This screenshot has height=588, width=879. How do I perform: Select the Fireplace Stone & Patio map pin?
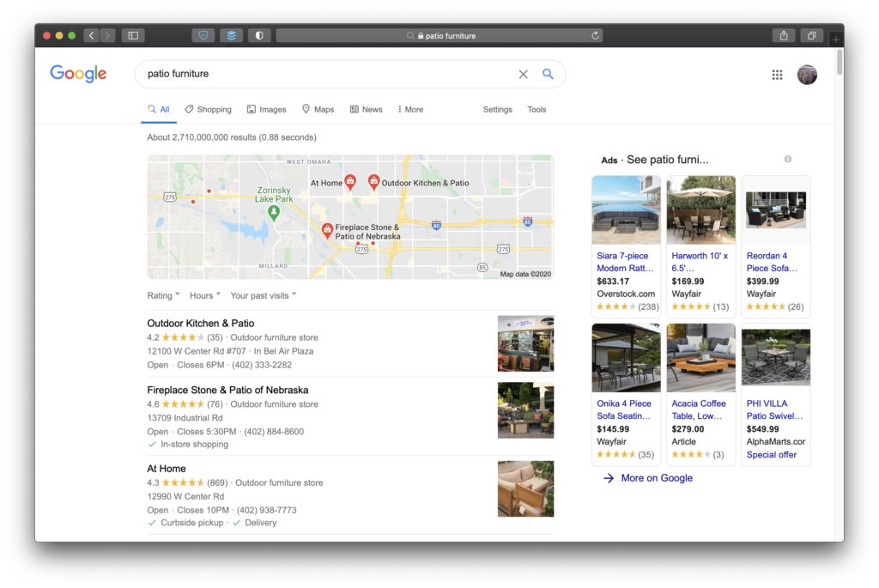(327, 230)
